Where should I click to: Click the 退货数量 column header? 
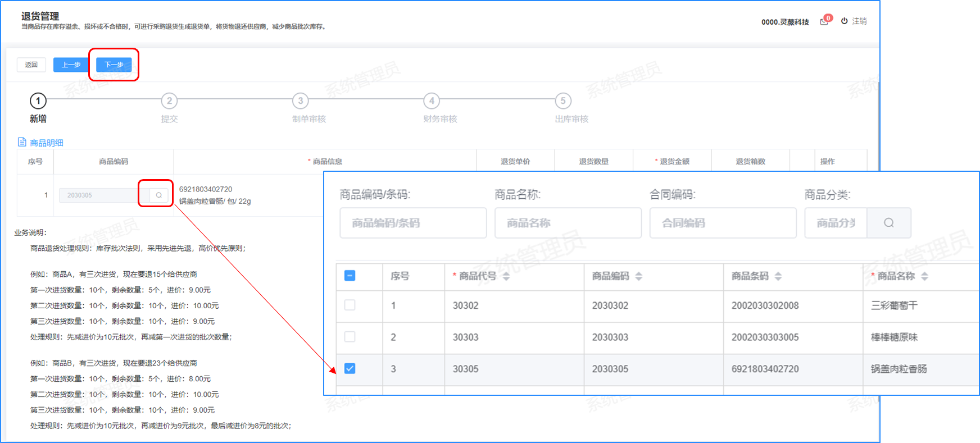594,161
